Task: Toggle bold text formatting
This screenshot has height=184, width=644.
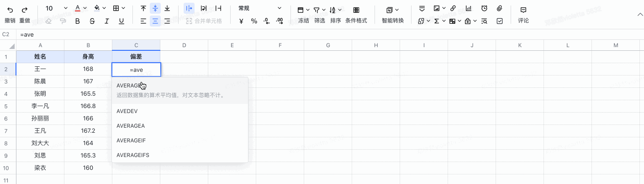Action: (x=78, y=21)
